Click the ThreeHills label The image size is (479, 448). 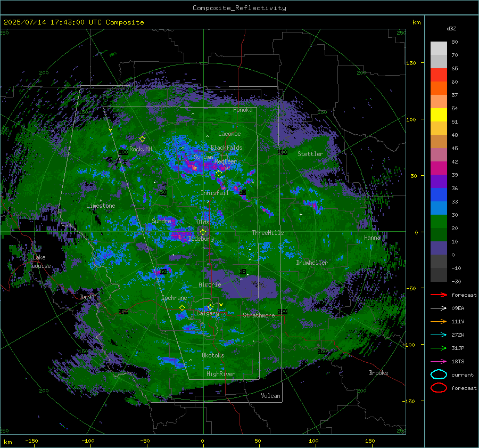pos(268,233)
